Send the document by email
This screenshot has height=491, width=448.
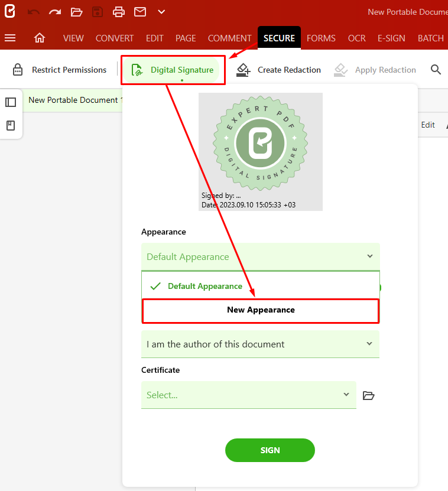(x=140, y=12)
